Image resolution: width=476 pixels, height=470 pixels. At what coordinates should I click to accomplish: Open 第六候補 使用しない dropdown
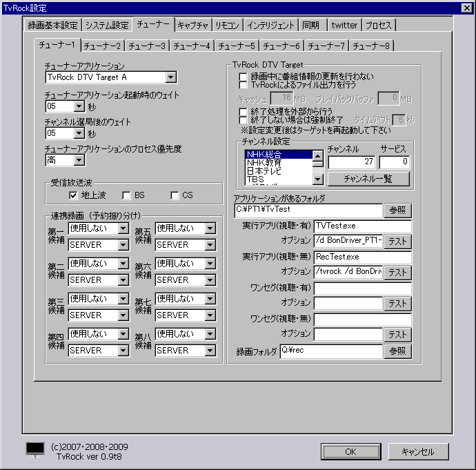(210, 264)
